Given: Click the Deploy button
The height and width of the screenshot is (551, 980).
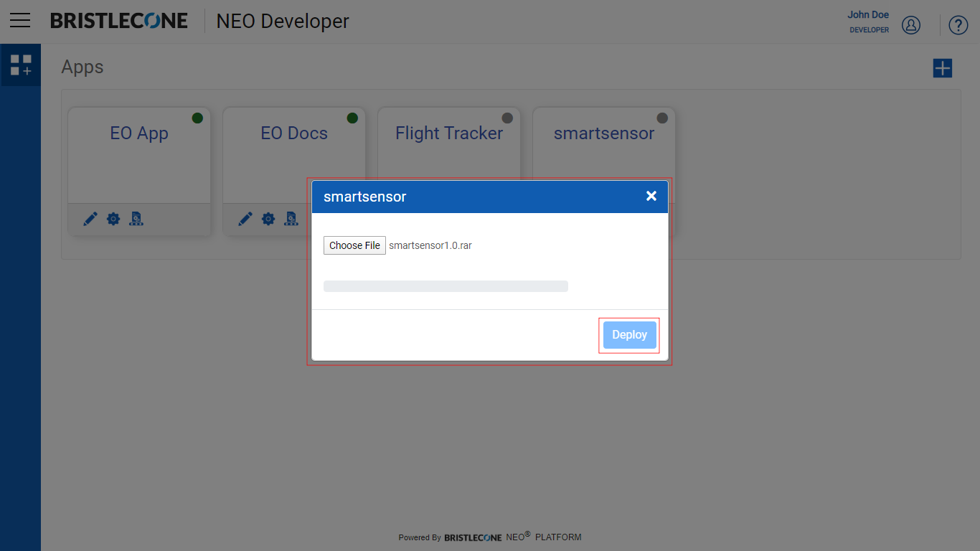Looking at the screenshot, I should 630,335.
